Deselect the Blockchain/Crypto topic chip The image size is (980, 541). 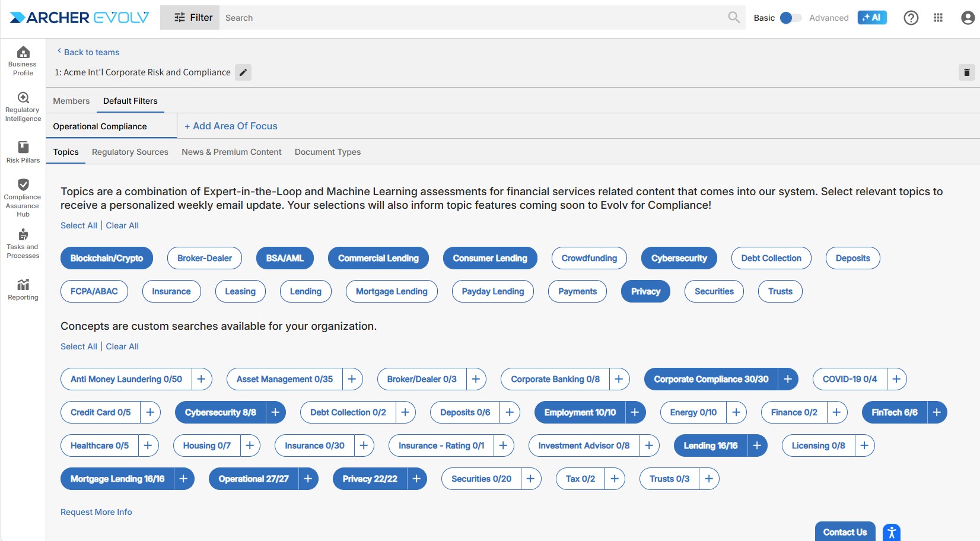pyautogui.click(x=107, y=258)
